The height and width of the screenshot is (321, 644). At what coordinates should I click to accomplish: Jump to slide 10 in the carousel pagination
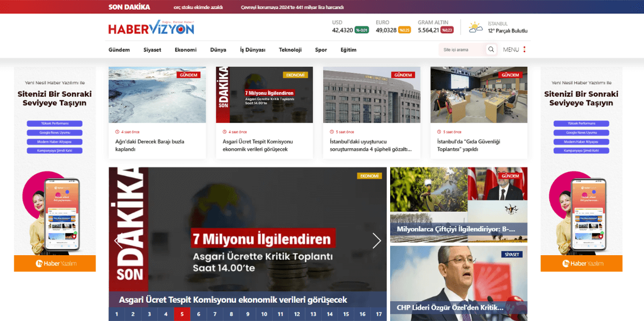point(263,314)
